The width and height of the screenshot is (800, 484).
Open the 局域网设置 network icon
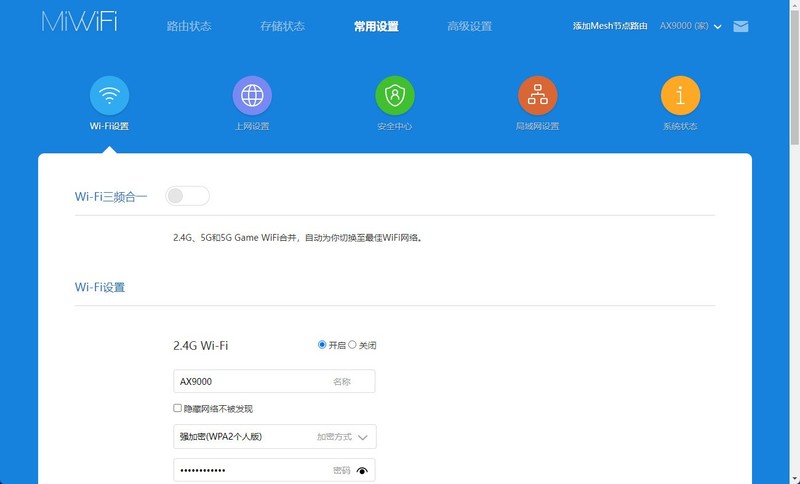pyautogui.click(x=538, y=95)
